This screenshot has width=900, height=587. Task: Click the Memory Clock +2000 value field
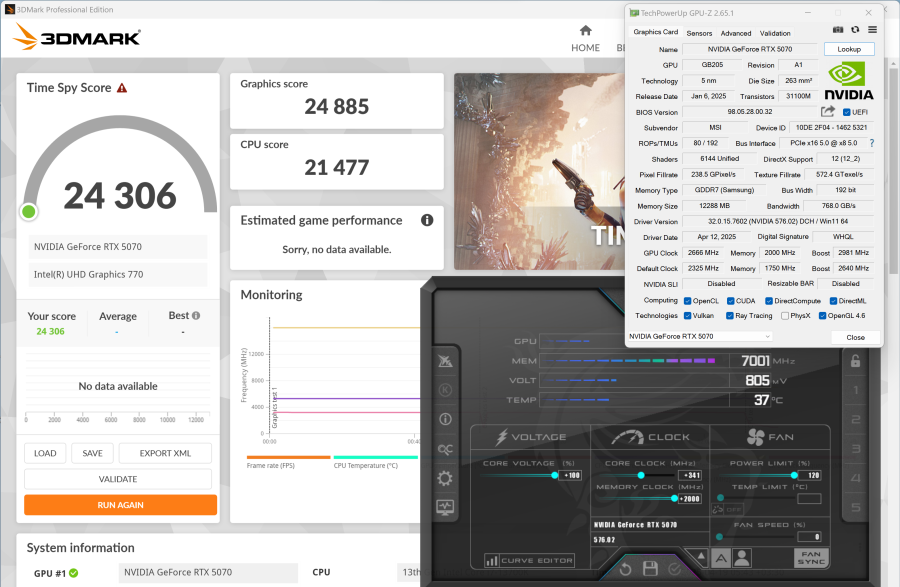[x=690, y=499]
